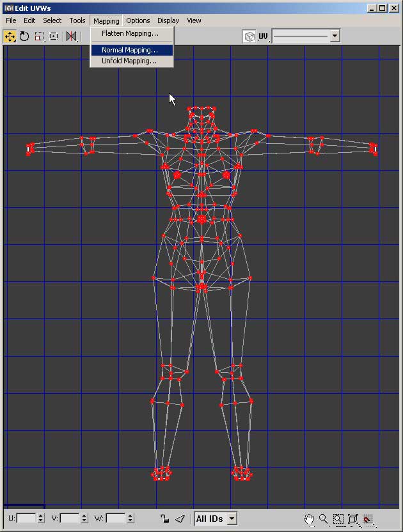Viewport: 403px width, 532px height.
Task: Open the Tools menu
Action: (77, 20)
